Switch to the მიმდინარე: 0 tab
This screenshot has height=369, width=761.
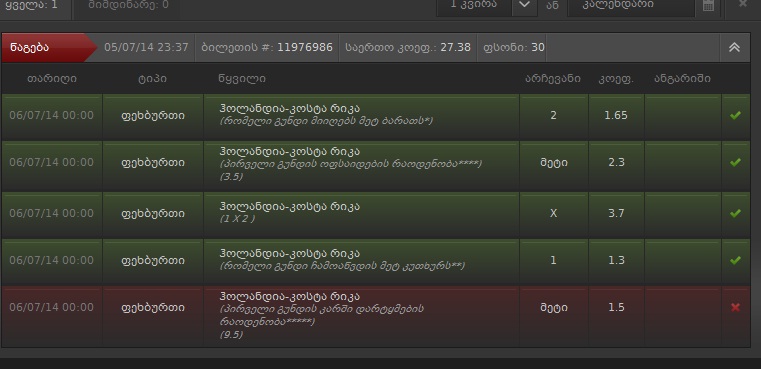pos(126,7)
